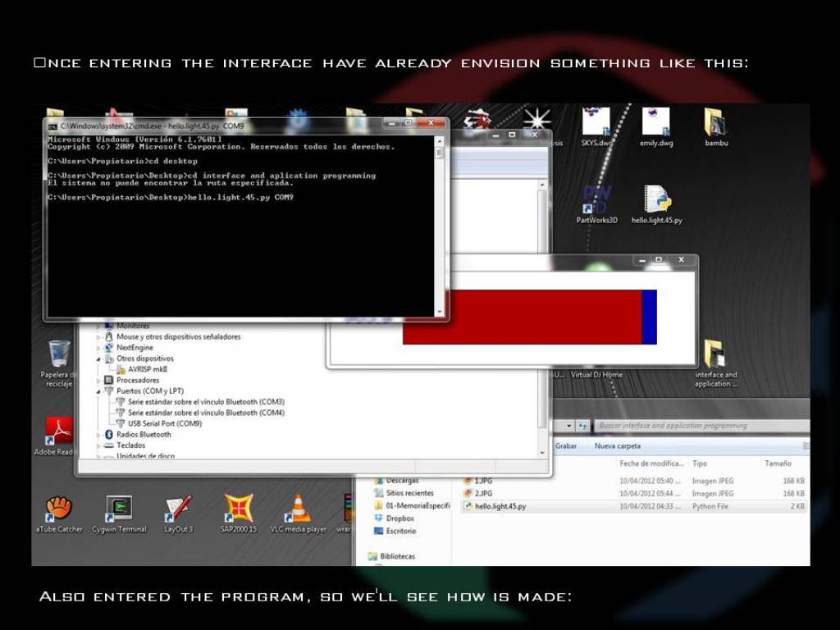840x630 pixels.
Task: Click the Grabar toolbar command in Explorer
Action: [566, 445]
